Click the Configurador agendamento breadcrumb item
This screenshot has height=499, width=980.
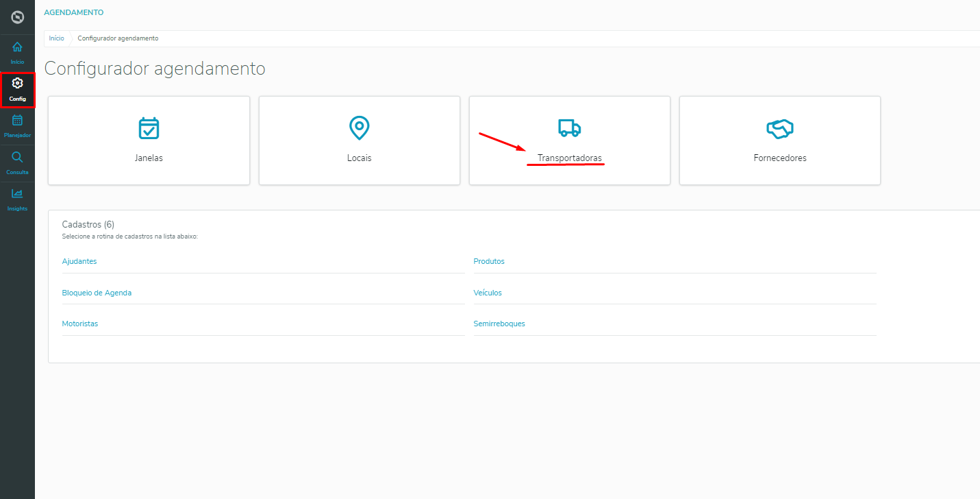click(x=118, y=38)
